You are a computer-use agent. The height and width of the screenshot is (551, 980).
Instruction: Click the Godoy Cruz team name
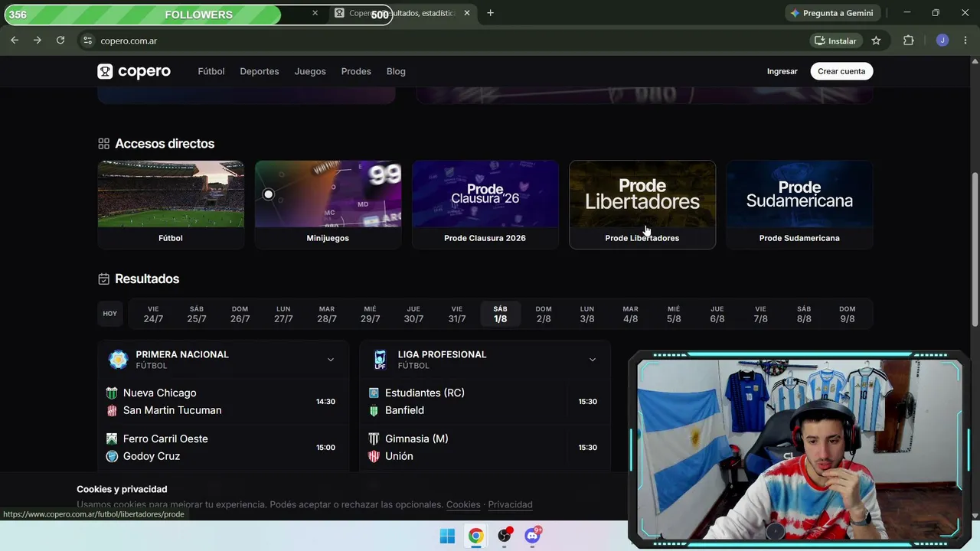click(x=152, y=457)
